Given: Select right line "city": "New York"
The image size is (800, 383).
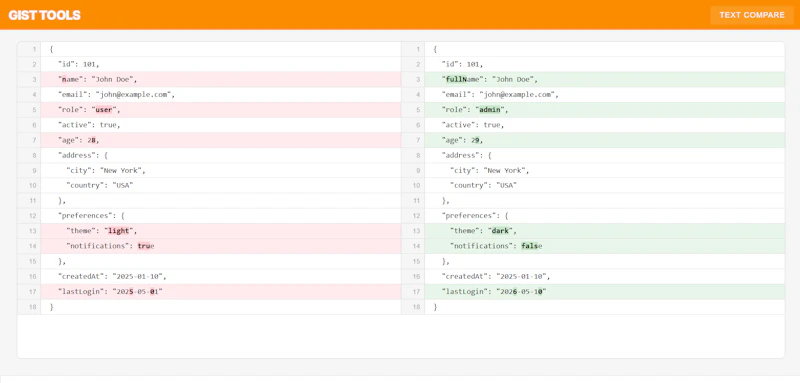Looking at the screenshot, I should (605, 170).
